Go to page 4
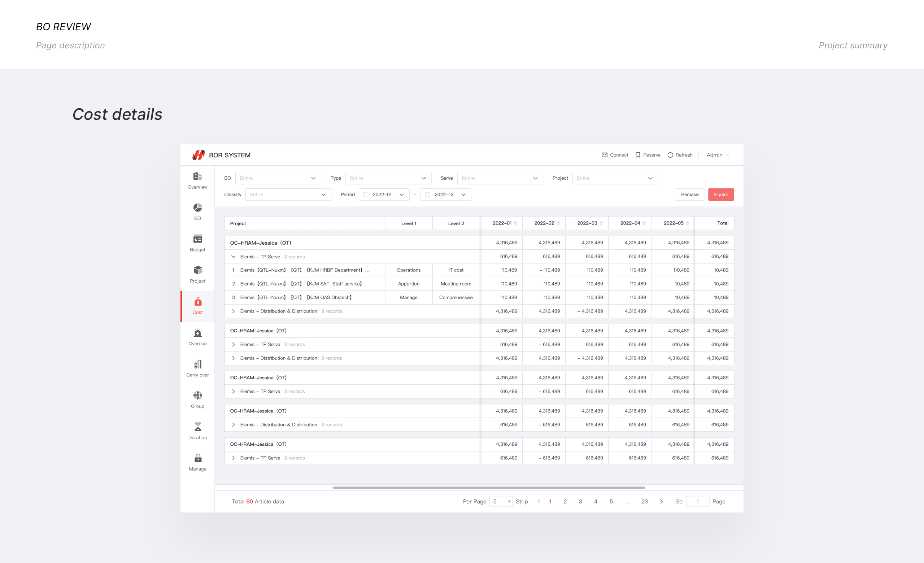Image resolution: width=924 pixels, height=563 pixels. [x=596, y=501]
